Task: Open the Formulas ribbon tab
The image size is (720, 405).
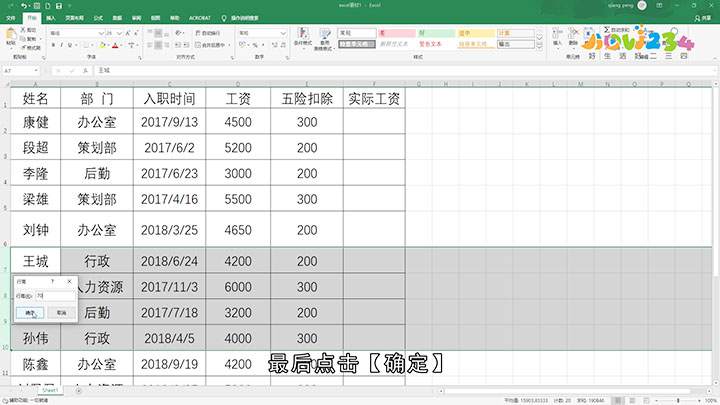Action: click(98, 18)
